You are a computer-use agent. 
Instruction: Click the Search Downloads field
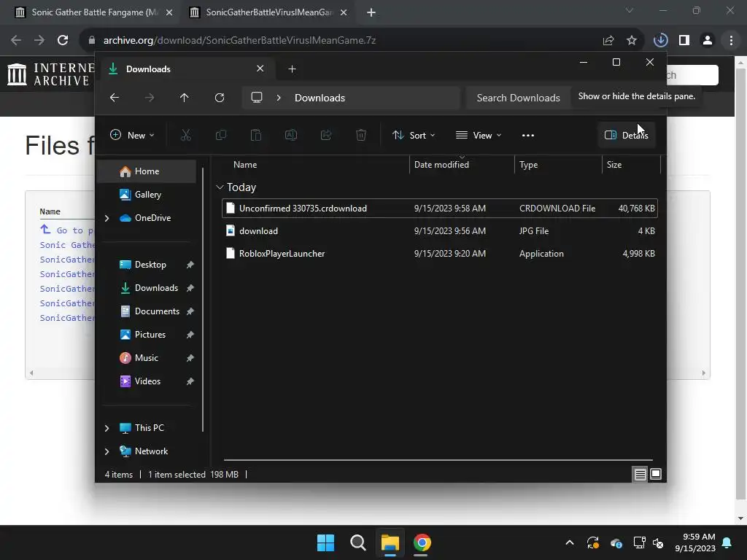pos(519,98)
